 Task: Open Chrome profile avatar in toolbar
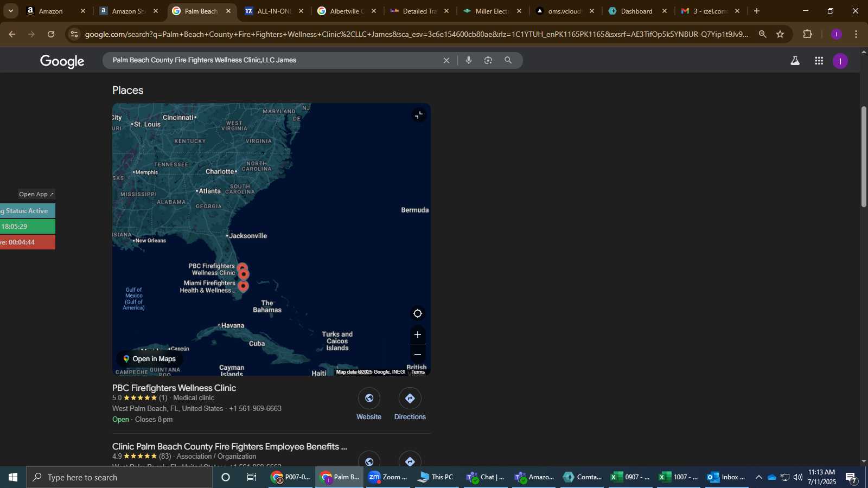837,34
